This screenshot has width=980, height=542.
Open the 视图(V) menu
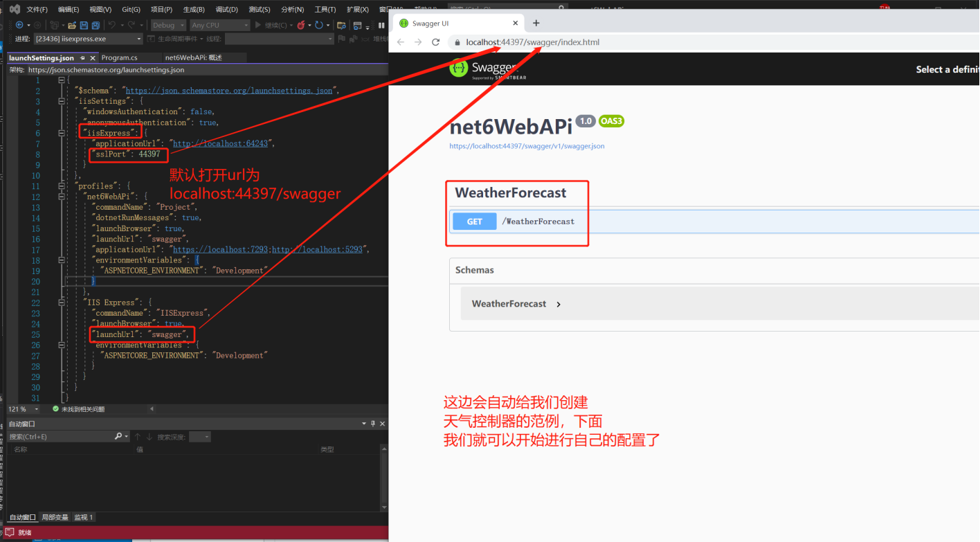100,10
